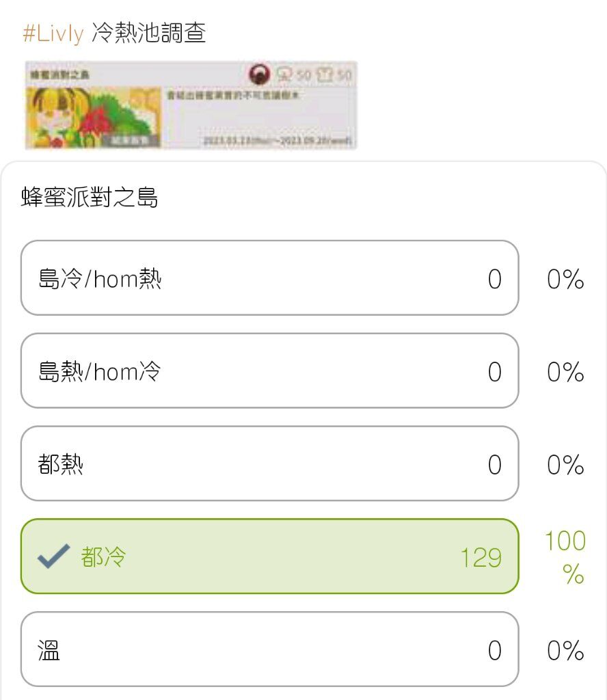Image resolution: width=607 pixels, height=700 pixels.
Task: Pick the 溫 poll option
Action: (269, 649)
